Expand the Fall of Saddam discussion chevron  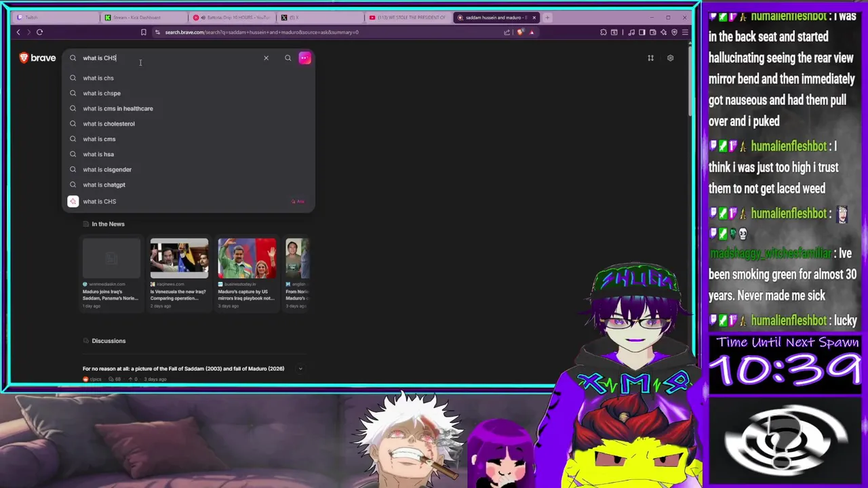[x=300, y=369]
